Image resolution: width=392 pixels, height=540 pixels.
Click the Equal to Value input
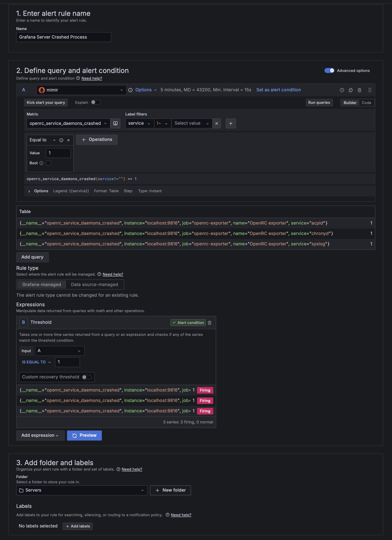click(58, 153)
